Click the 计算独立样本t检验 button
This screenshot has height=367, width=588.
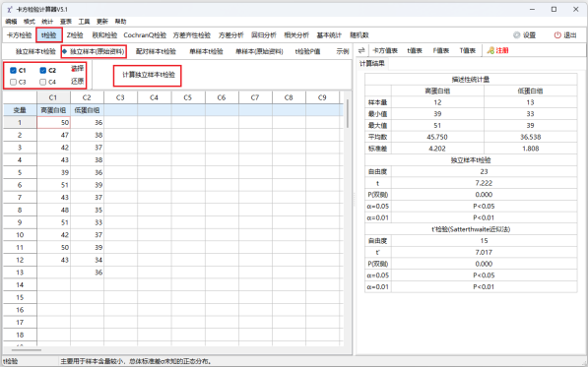tap(148, 76)
